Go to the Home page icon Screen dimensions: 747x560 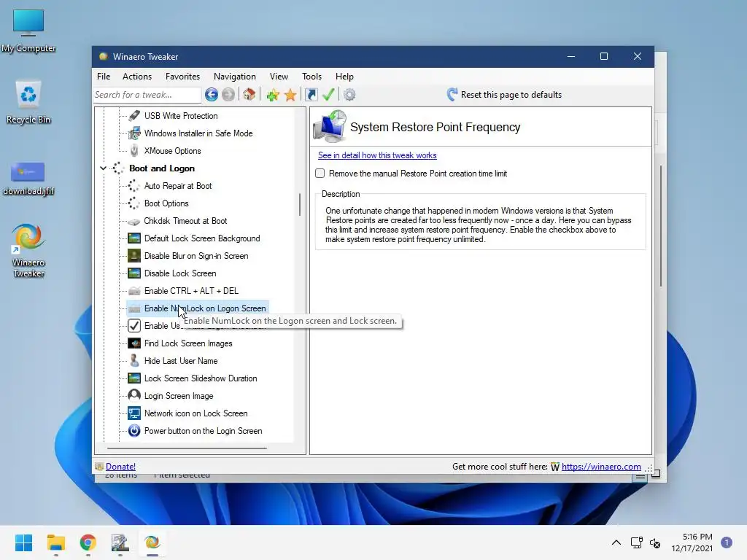click(249, 94)
